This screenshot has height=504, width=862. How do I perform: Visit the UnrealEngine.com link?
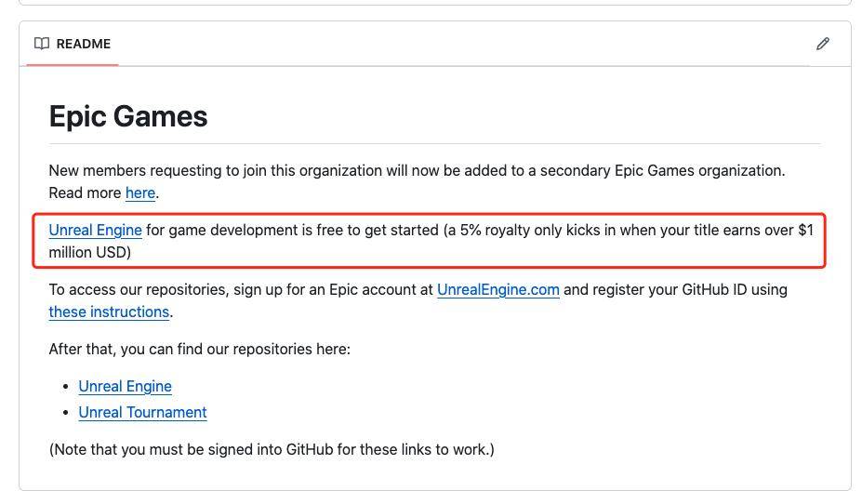click(498, 289)
